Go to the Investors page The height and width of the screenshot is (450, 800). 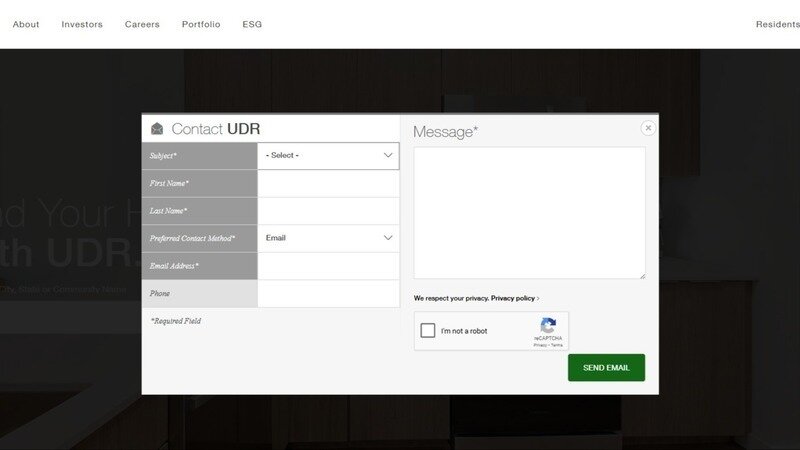(82, 24)
